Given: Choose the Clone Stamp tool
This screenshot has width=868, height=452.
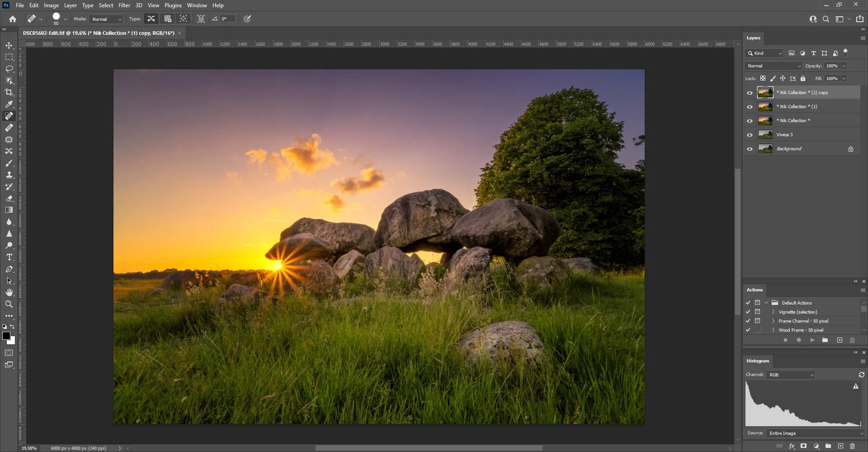Looking at the screenshot, I should [9, 175].
